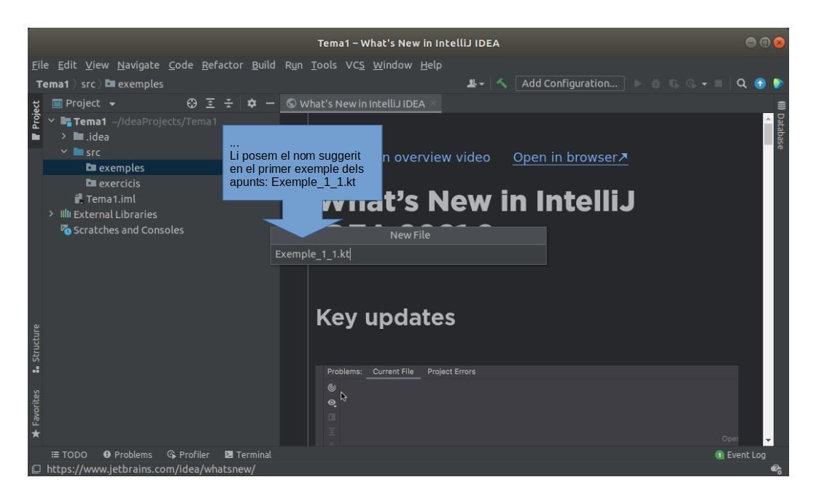Viewport: 819px width, 504px height.
Task: Open the View menu
Action: (x=97, y=66)
